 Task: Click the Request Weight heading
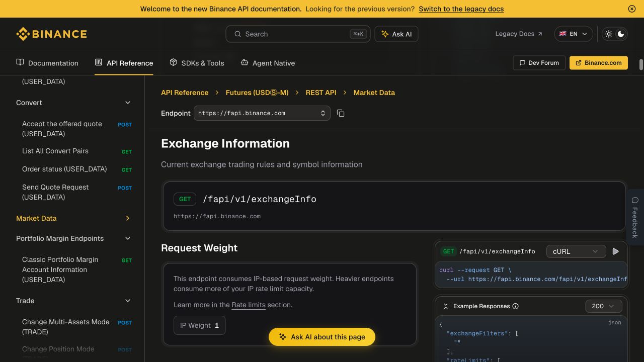tap(199, 248)
